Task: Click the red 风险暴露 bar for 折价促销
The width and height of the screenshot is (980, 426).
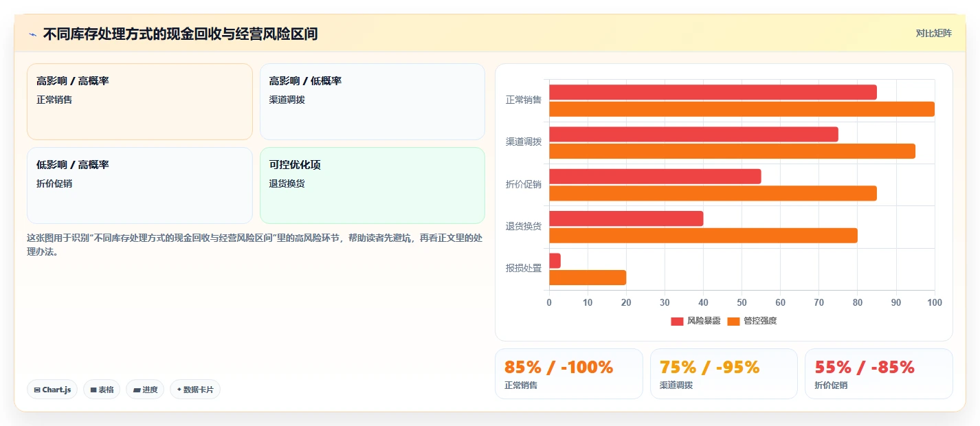Action: point(655,176)
